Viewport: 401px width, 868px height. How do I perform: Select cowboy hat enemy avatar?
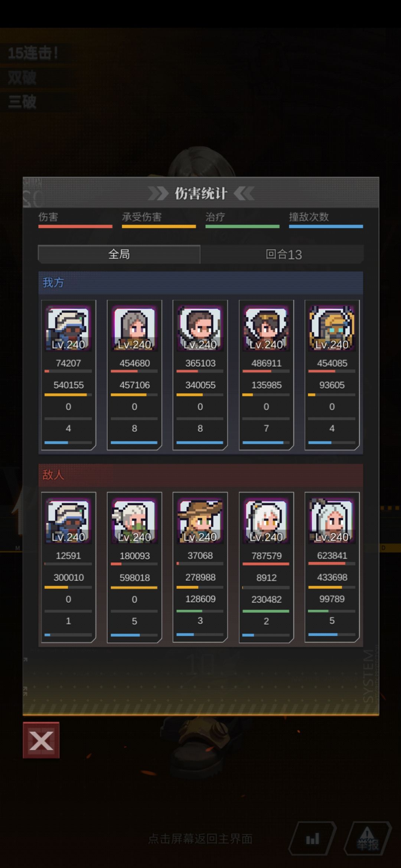(x=200, y=521)
